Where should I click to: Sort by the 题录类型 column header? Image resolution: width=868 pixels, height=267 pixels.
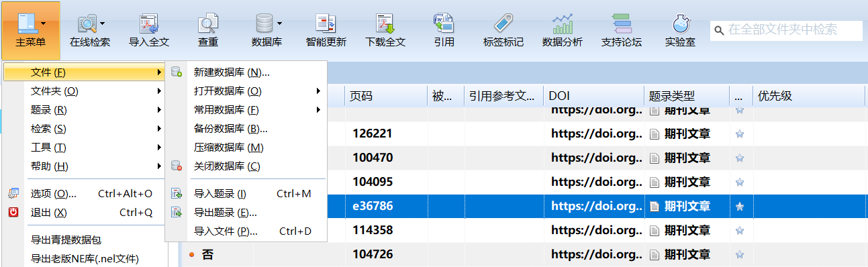687,96
